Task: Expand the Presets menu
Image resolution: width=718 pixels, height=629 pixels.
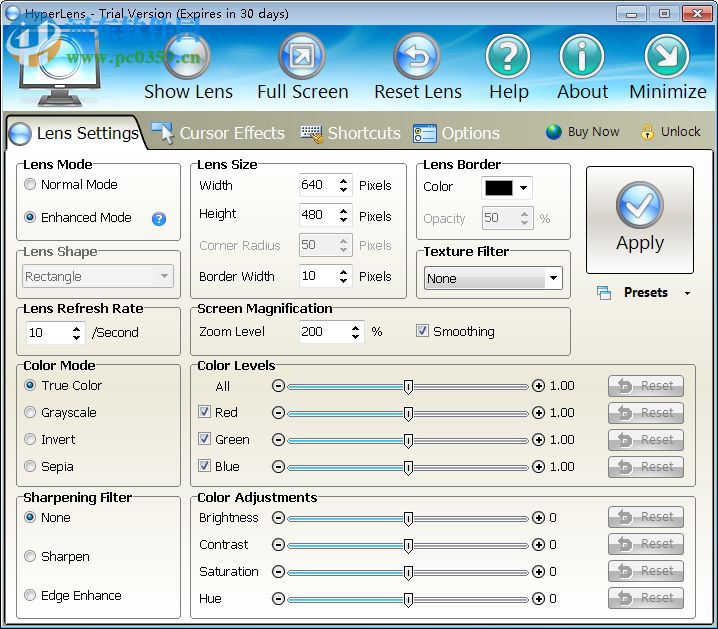Action: click(687, 293)
